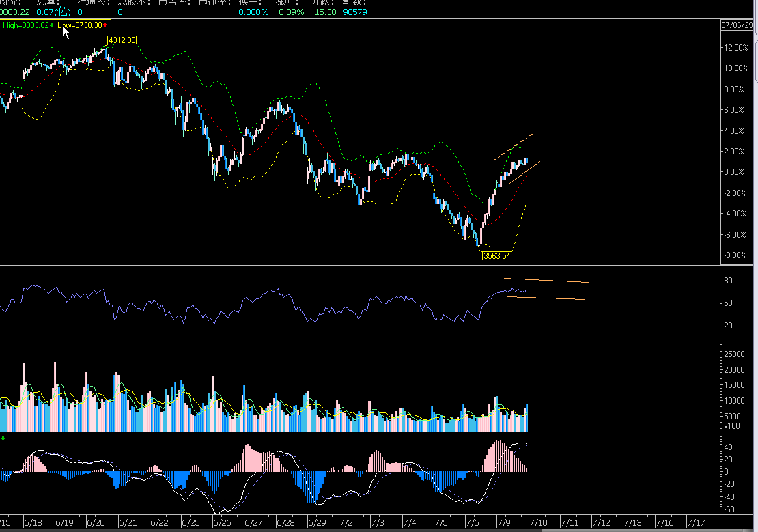The image size is (758, 532).
Task: Select the lower orange trend line on RSI panel
Action: click(546, 298)
